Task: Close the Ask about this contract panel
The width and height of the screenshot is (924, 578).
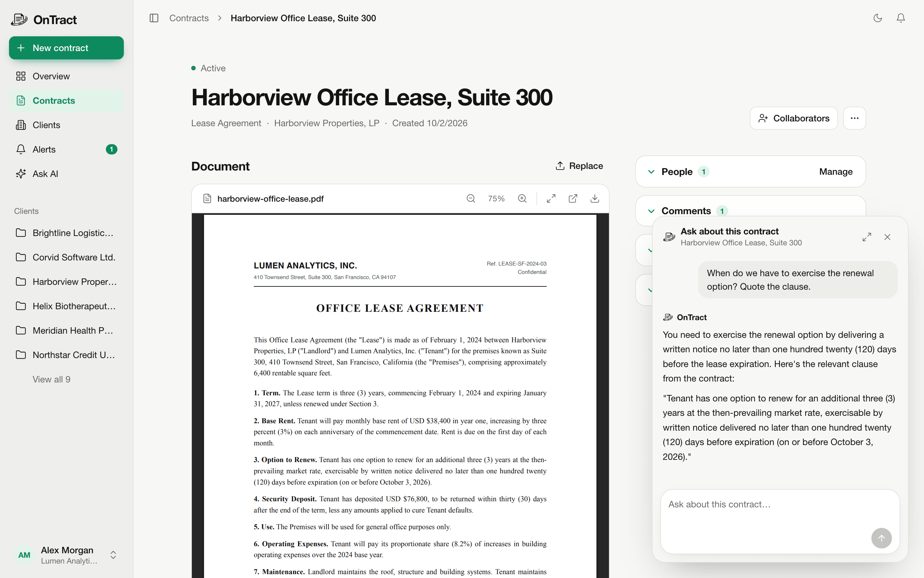Action: pos(887,237)
